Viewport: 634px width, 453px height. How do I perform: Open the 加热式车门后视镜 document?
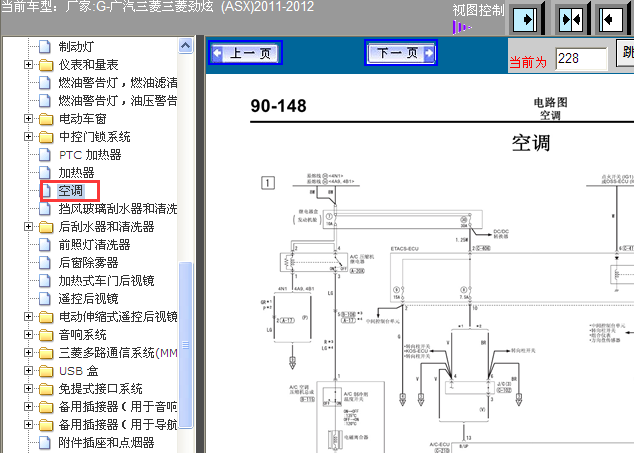(106, 281)
